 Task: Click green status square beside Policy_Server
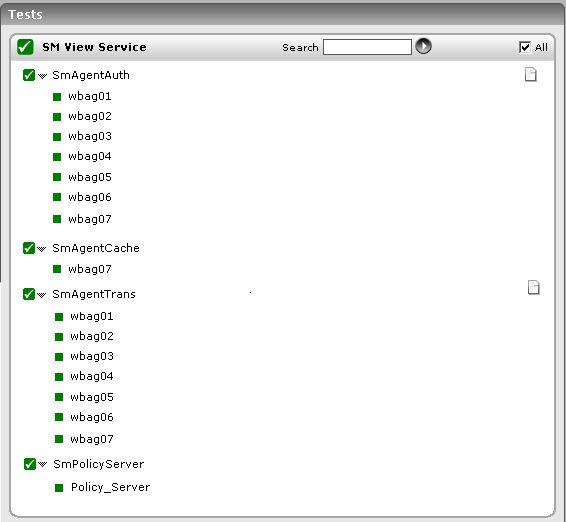pyautogui.click(x=59, y=488)
